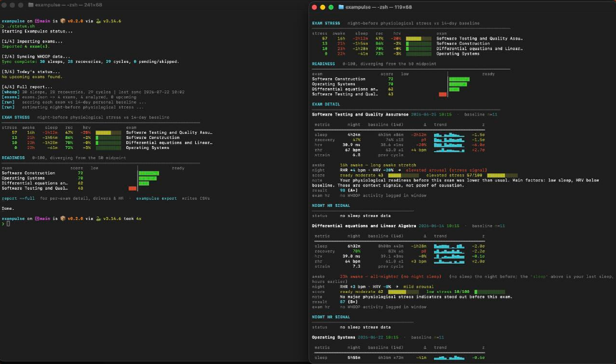Click the 'EXAM DETAIL' heading in the right window
Screen dimensions: 616x364
[x=326, y=105]
